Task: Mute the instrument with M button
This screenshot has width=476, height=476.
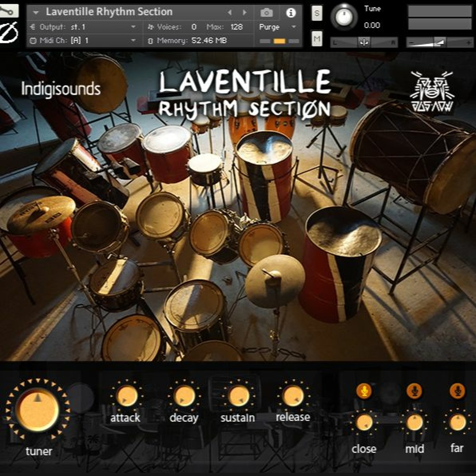Action: coord(316,39)
